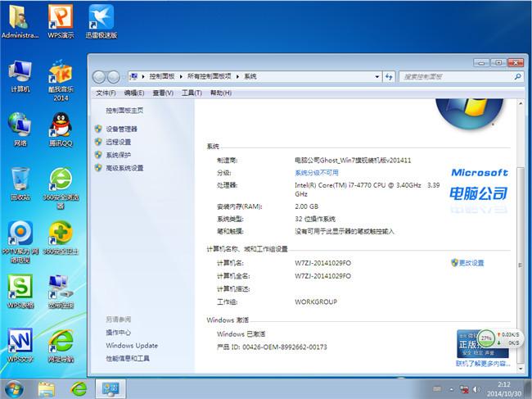Click the 电脑公司 OEM logo
The image size is (532, 399).
point(479,193)
